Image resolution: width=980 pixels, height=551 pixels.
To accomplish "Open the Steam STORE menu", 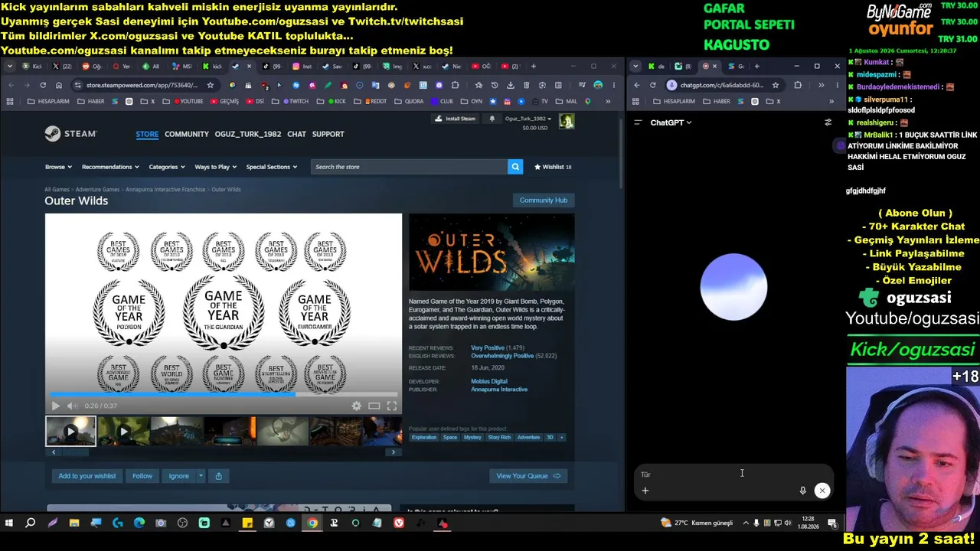I will click(147, 134).
